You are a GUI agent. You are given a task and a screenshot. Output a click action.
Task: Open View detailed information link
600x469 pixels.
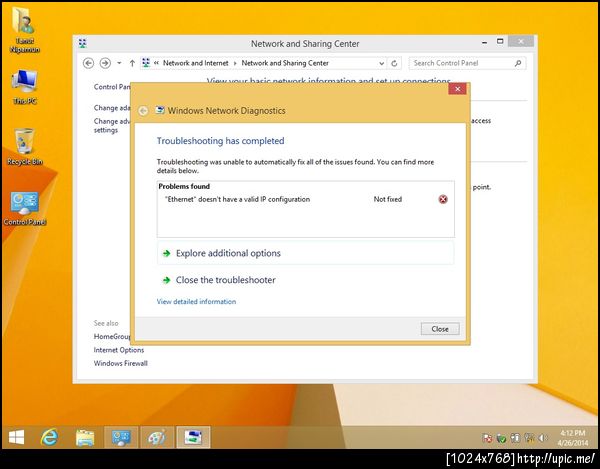click(196, 301)
